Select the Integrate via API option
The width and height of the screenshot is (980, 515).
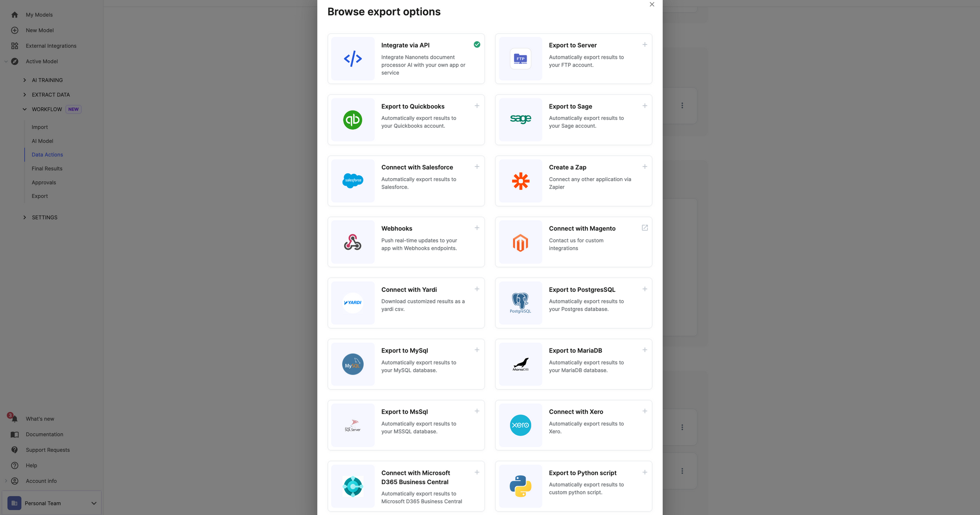[406, 59]
